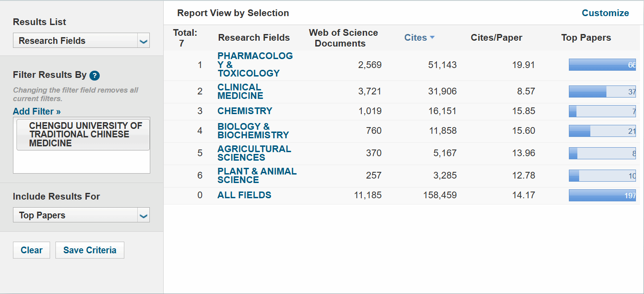Click the All Fields row link
644x294 pixels.
[x=244, y=195]
